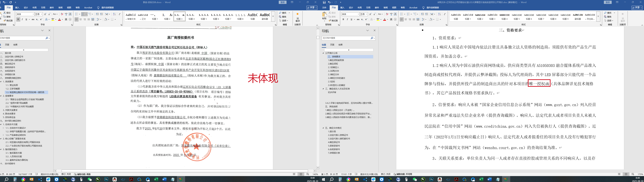Open 审阅 tab in left Word window
Viewport: 644px width, 182px height.
(x=60, y=7)
